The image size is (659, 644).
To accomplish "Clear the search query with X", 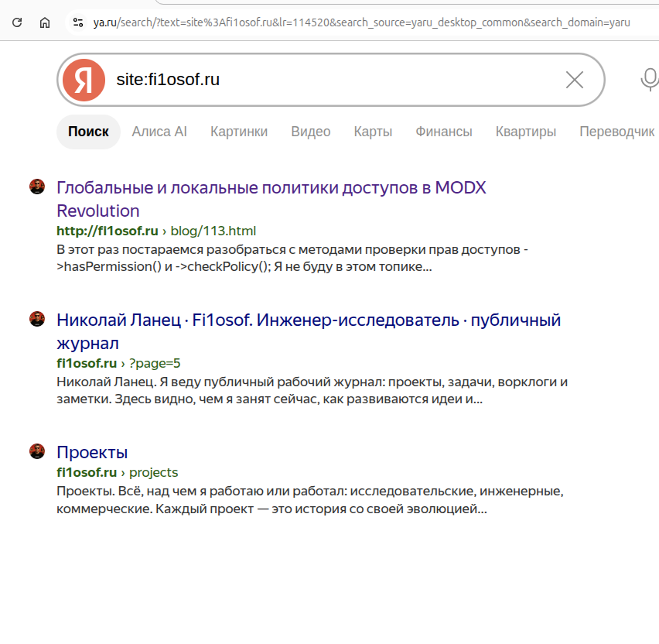I will point(574,80).
